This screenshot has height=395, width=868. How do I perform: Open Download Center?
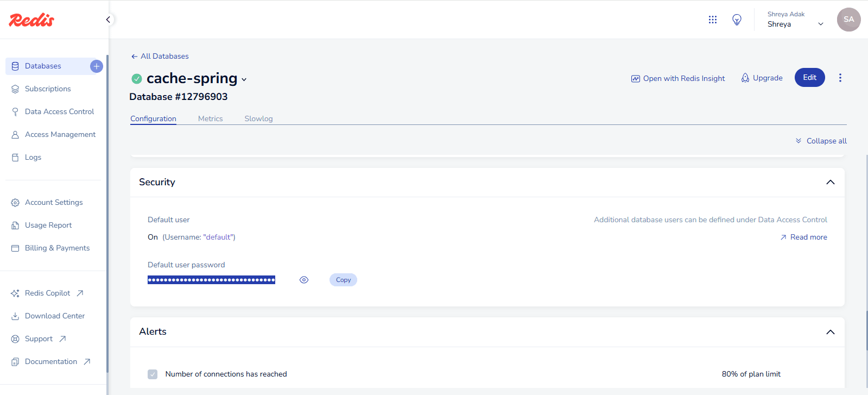tap(54, 316)
